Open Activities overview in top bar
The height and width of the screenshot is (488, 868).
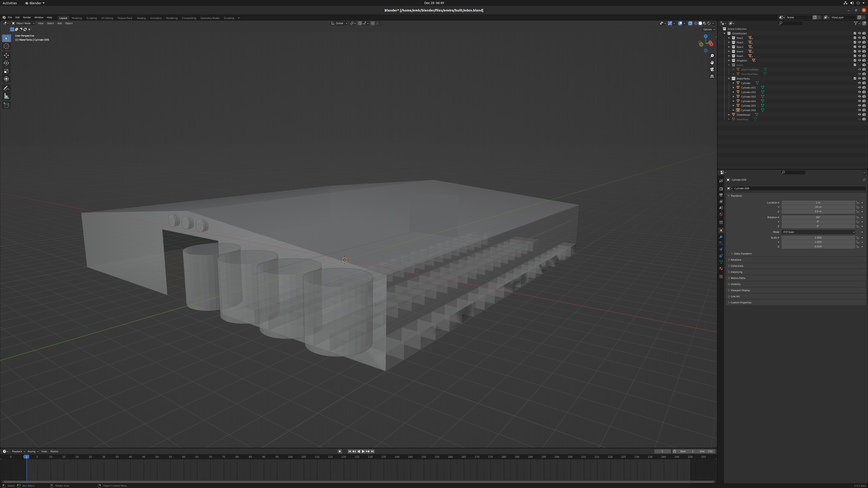tap(10, 3)
